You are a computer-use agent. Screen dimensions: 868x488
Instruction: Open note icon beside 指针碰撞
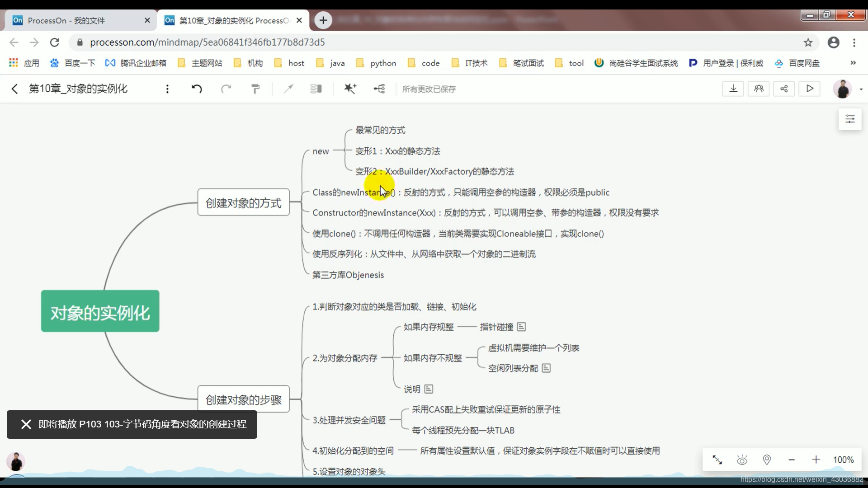(521, 327)
